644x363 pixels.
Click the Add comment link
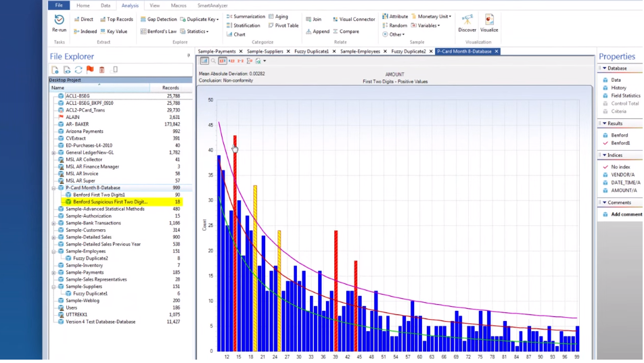[x=626, y=214]
